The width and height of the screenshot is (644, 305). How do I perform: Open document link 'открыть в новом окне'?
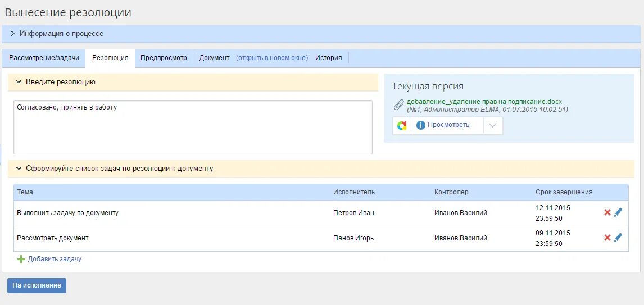click(272, 58)
